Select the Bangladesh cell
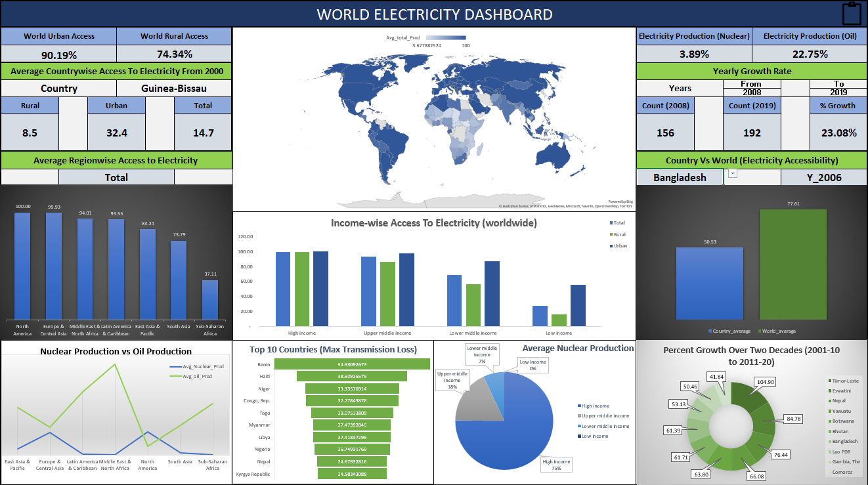The height and width of the screenshot is (485, 868). click(x=680, y=177)
